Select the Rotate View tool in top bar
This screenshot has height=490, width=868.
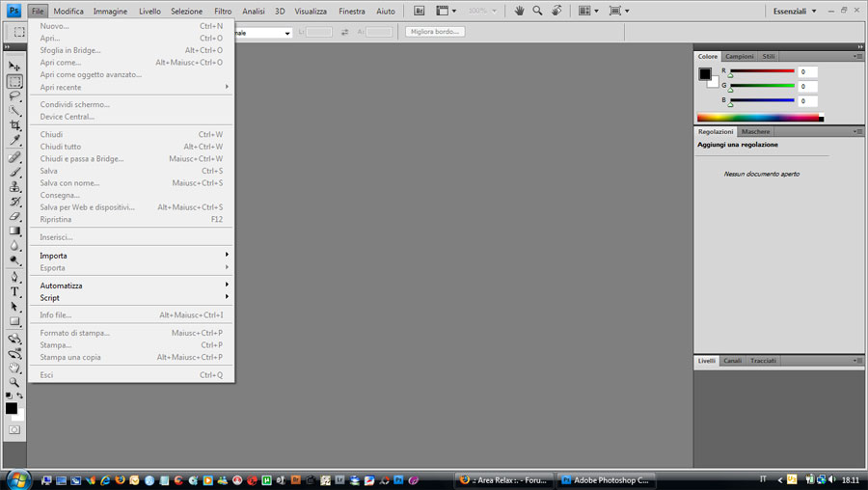click(558, 11)
